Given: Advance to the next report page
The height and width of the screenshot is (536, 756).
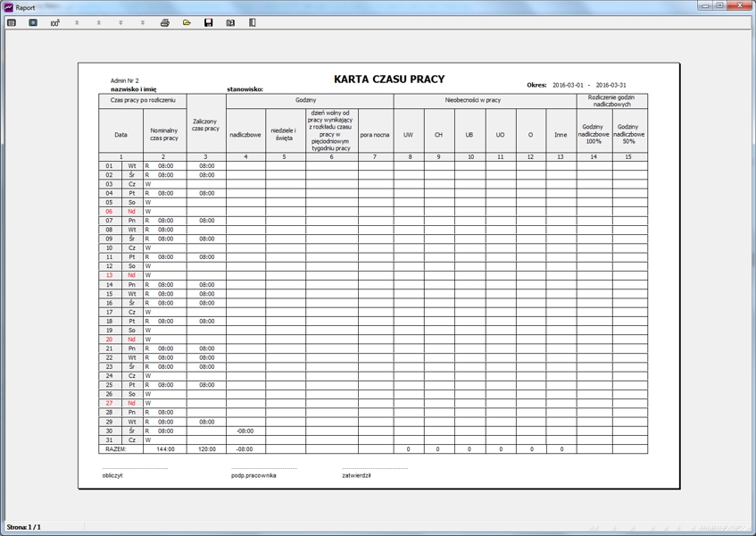Looking at the screenshot, I should pyautogui.click(x=120, y=22).
